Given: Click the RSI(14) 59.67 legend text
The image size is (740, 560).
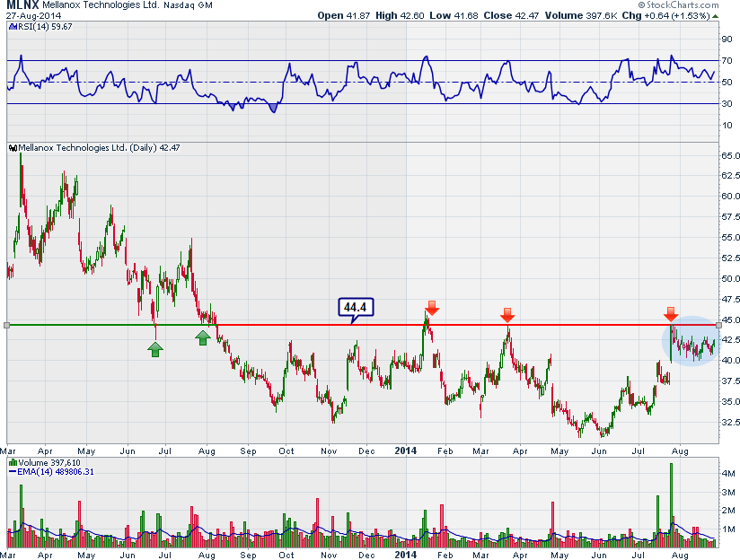Looking at the screenshot, I should coord(45,27).
